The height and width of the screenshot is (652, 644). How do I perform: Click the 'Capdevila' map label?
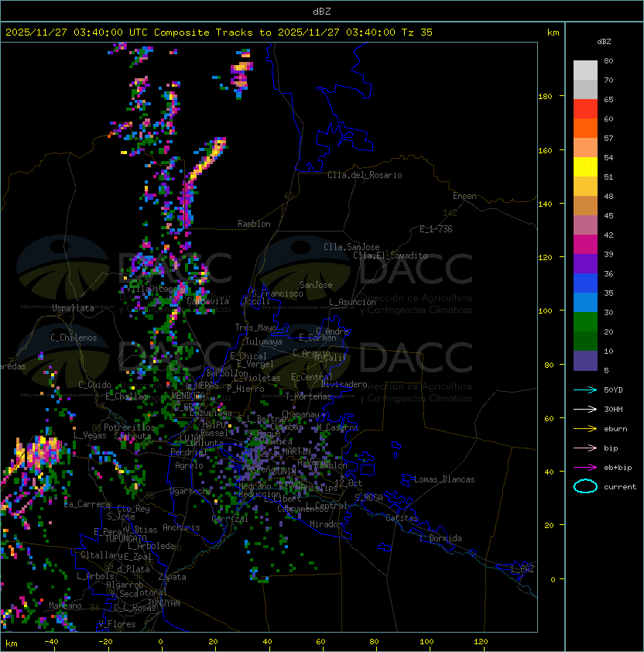[207, 301]
